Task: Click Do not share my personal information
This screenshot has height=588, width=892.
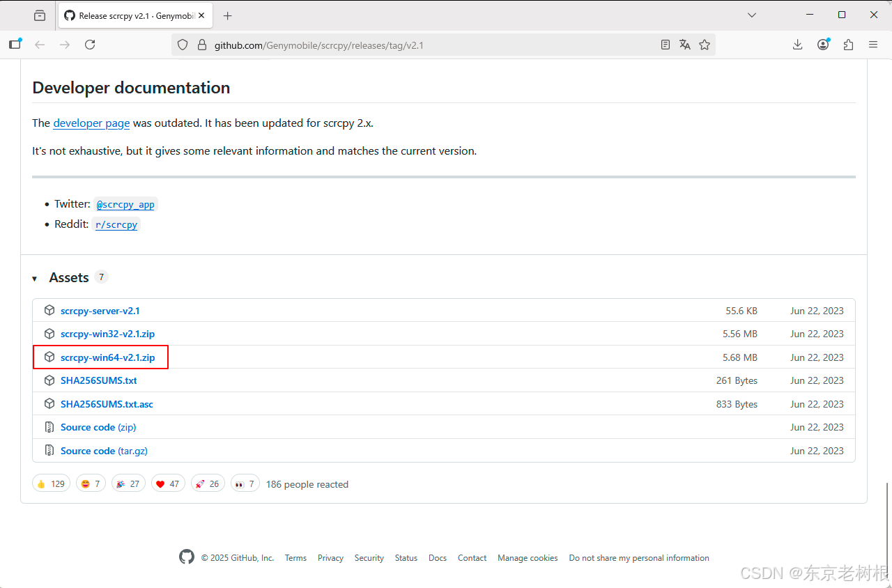Action: coord(639,558)
